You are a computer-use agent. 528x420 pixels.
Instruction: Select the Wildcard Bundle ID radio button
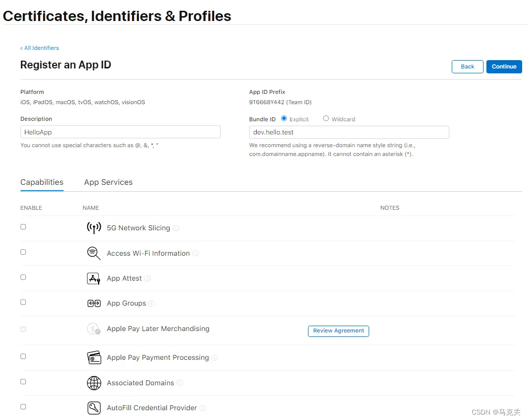[326, 118]
